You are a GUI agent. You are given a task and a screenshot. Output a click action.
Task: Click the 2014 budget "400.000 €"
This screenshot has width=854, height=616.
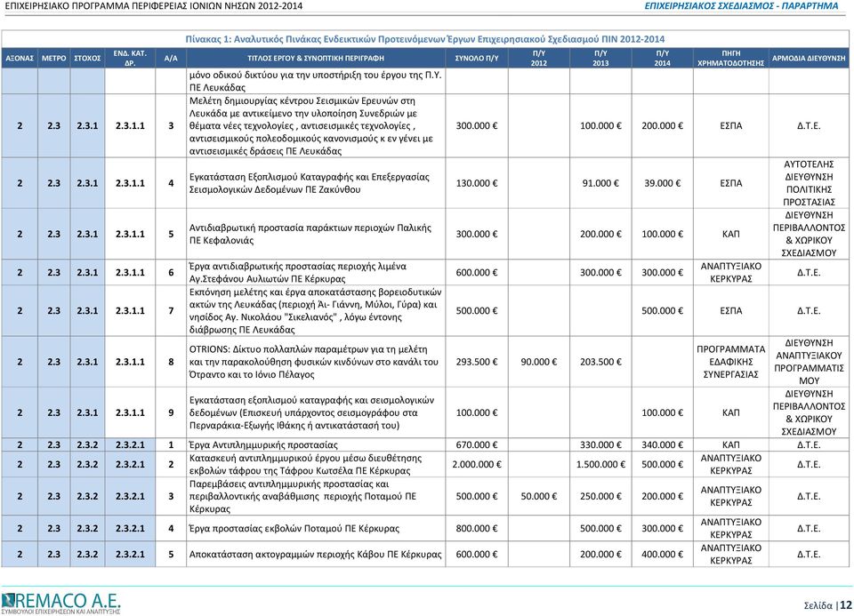662,555
